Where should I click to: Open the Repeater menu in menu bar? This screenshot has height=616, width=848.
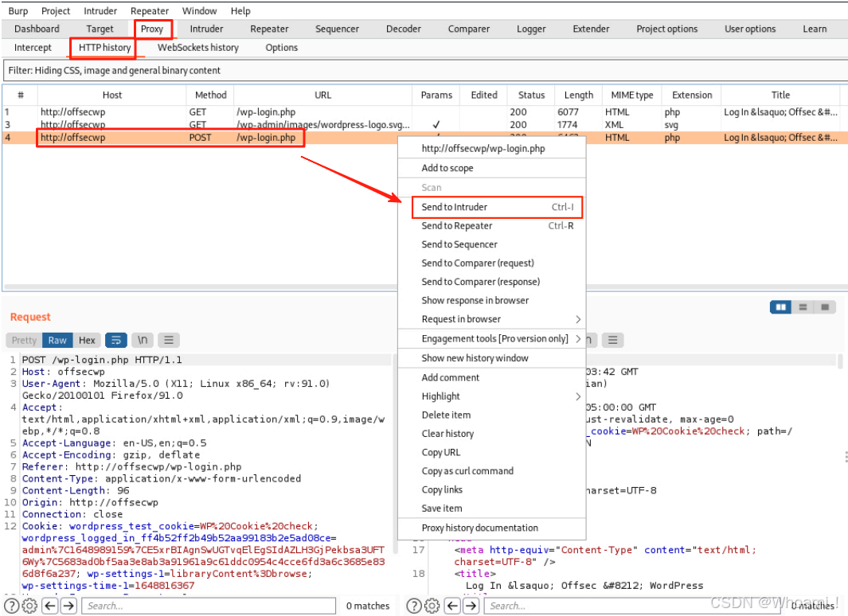point(149,11)
